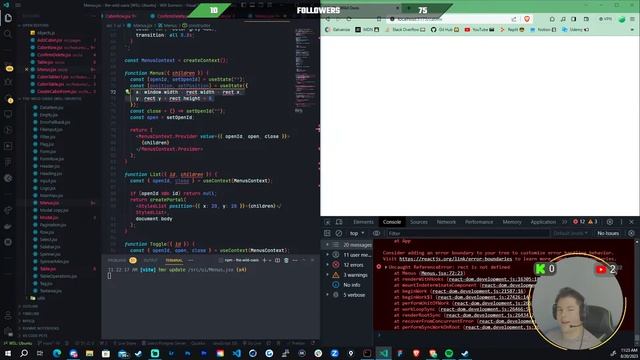The width and height of the screenshot is (640, 360).
Task: Open the Default levels dropdown
Action: [570, 233]
